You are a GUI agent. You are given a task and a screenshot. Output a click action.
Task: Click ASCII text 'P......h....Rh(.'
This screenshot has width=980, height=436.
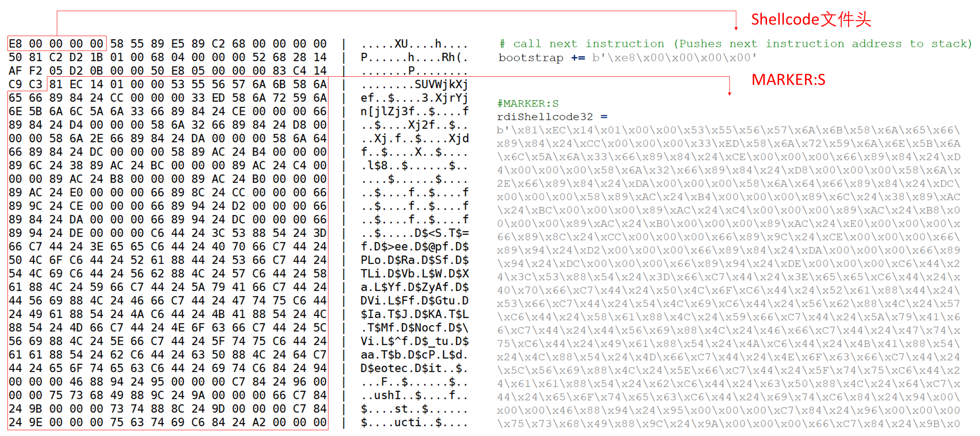[x=414, y=57]
